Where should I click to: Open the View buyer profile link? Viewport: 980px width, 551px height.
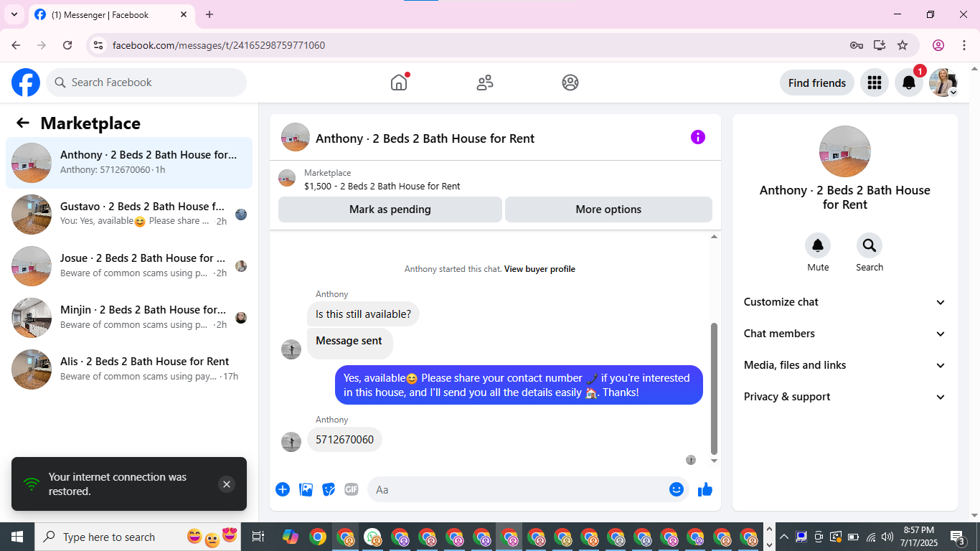pos(540,269)
